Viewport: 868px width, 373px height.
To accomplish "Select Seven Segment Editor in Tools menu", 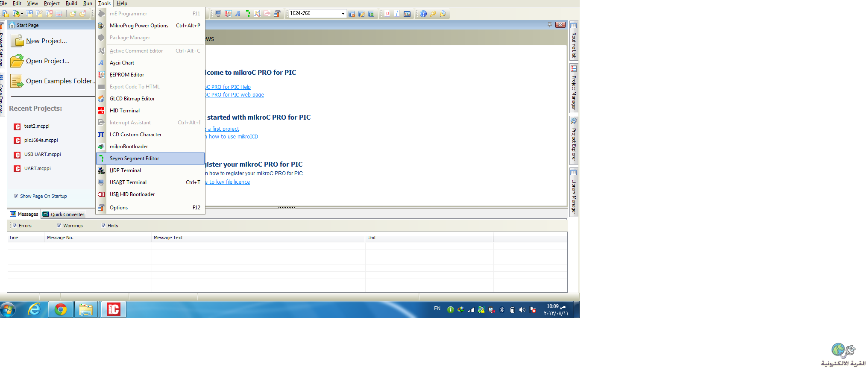I will tap(150, 159).
